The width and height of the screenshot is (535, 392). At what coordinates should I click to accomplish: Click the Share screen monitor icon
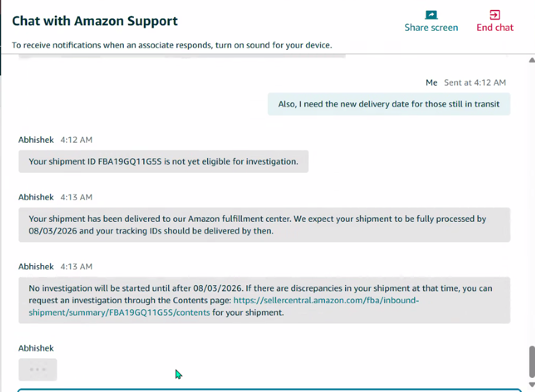[x=431, y=15]
